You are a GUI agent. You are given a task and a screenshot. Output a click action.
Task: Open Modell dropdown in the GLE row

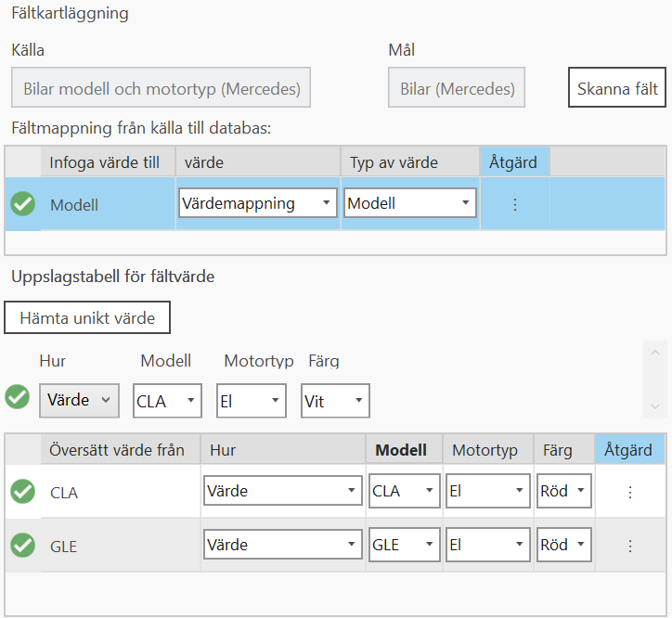pyautogui.click(x=404, y=546)
